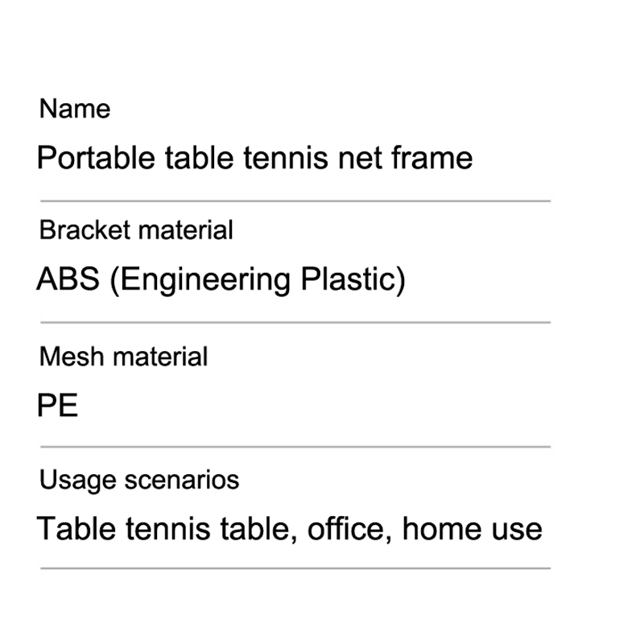
Task: Click the "Mesh material" label
Action: coord(123,356)
